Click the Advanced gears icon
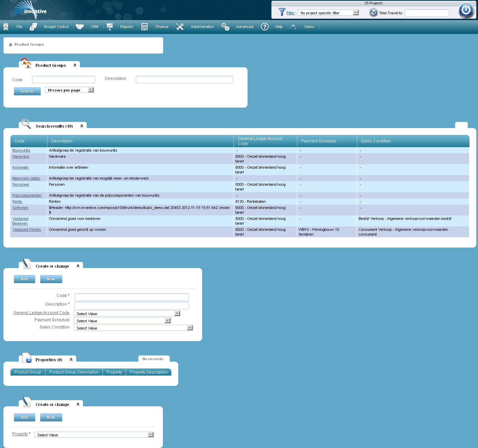This screenshot has width=478, height=448. [225, 27]
